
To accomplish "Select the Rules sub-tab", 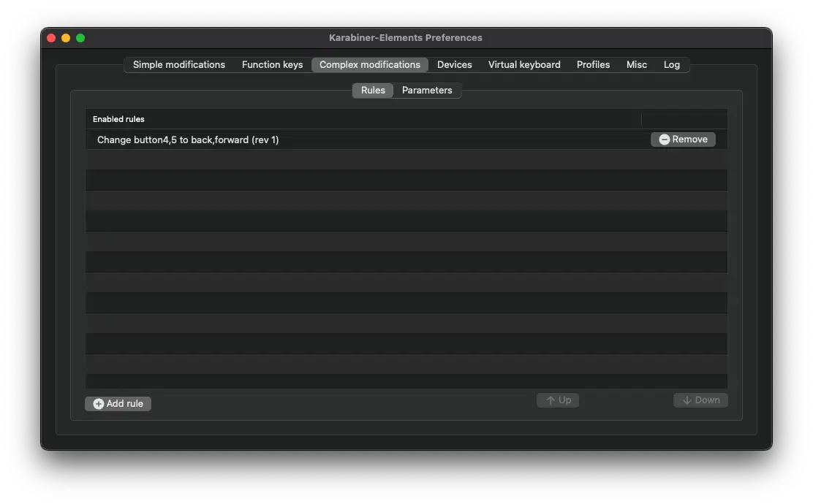I will (x=373, y=90).
